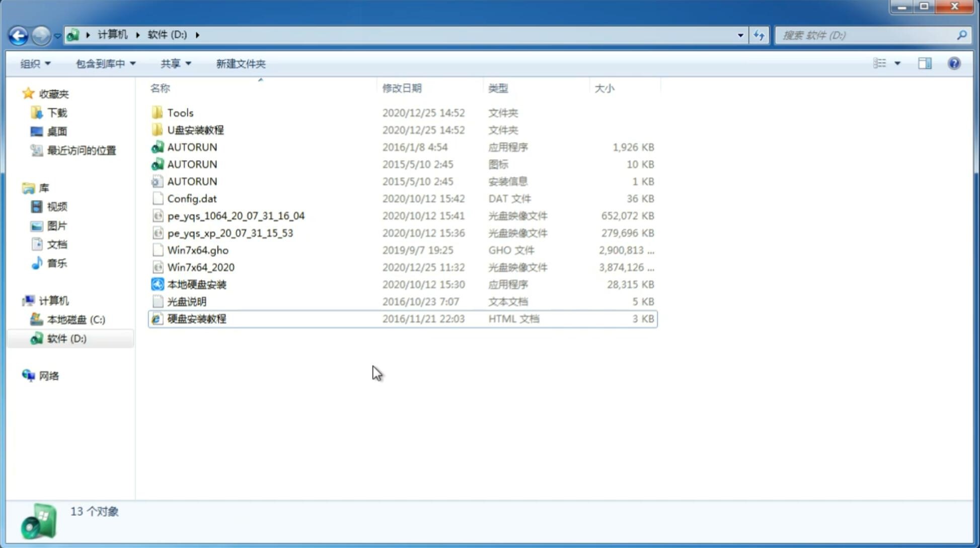Open Win7x64_2020 disc image file
This screenshot has width=980, height=548.
pos(200,266)
